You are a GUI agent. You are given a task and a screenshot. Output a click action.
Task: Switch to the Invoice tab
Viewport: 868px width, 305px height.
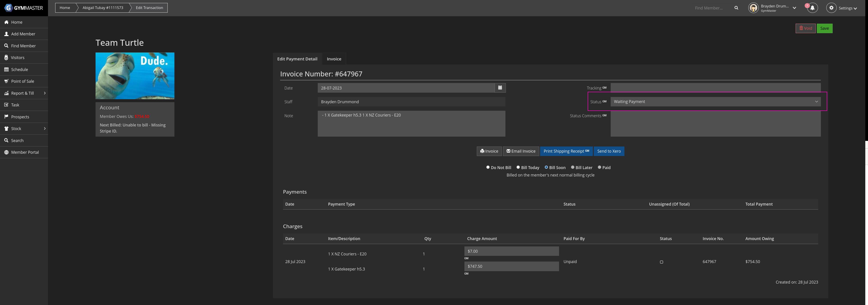334,59
